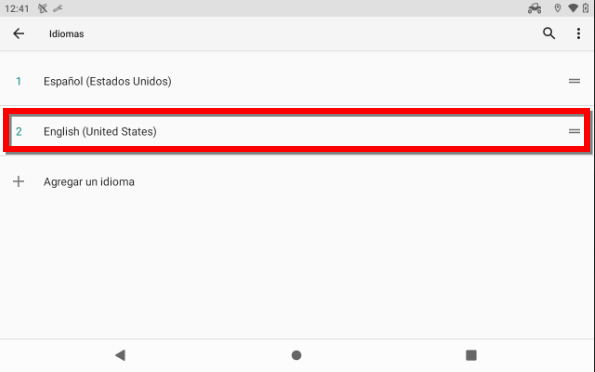Image resolution: width=595 pixels, height=372 pixels.
Task: Select English (United States) language
Action: (x=100, y=132)
